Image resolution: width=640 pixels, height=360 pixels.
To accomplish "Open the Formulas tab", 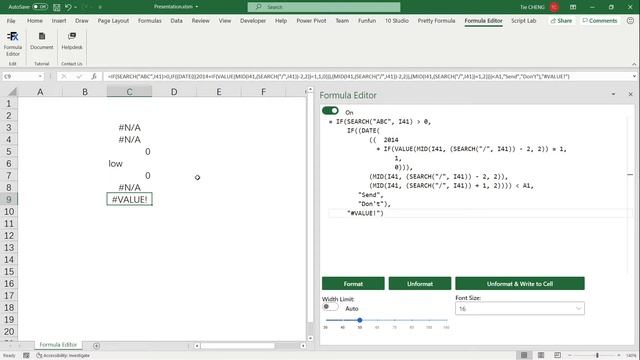I will tap(150, 20).
